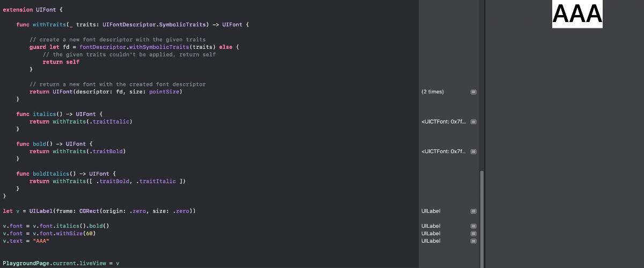This screenshot has height=268, width=644.
Task: Click the "return UIFont(descriptor: fd, size: pointSize)" line
Action: [106, 92]
